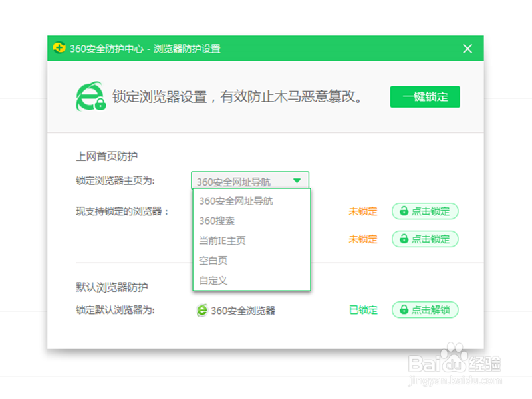This screenshot has width=532, height=399.
Task: Click the 上网首页防护 section heading
Action: (x=106, y=156)
